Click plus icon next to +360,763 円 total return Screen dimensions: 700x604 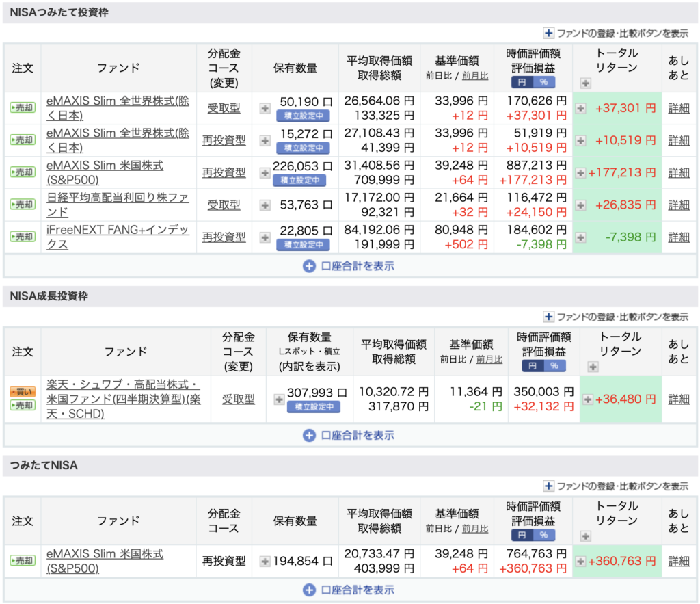tap(580, 561)
